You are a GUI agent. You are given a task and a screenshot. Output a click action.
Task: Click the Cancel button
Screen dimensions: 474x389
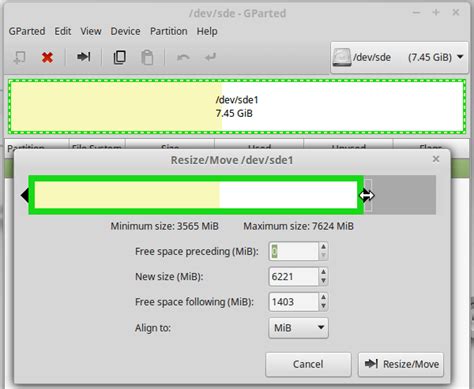(x=308, y=364)
